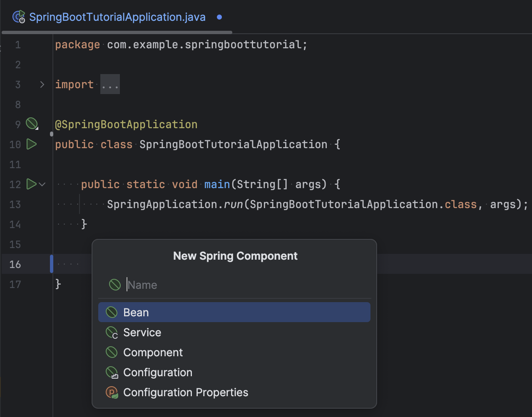Click the Configuration option's icon
This screenshot has width=532, height=417.
(x=112, y=372)
